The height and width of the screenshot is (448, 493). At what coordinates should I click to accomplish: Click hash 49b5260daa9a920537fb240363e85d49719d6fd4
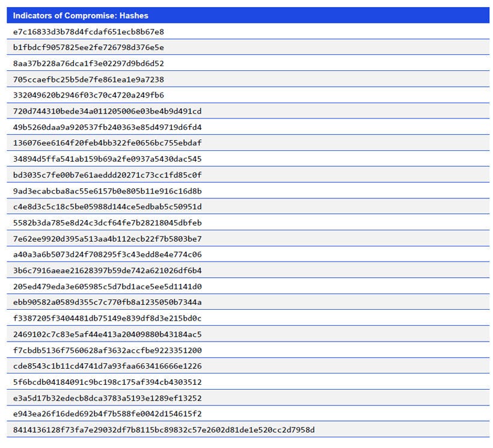[x=108, y=127]
